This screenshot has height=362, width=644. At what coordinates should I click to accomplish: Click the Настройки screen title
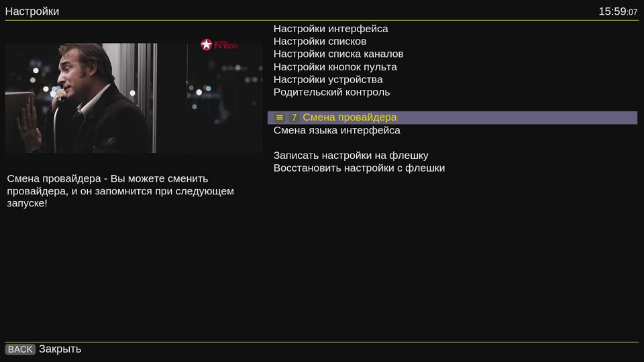point(32,11)
